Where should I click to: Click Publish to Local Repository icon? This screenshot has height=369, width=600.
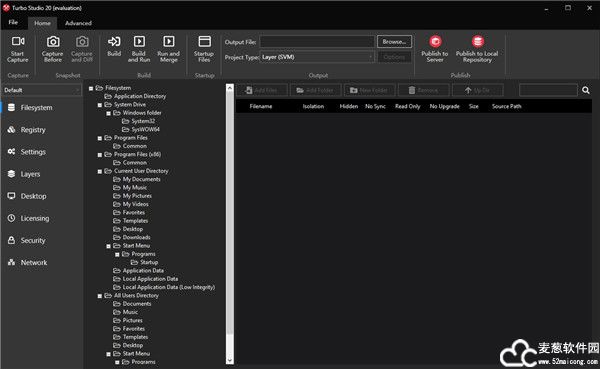pyautogui.click(x=477, y=41)
